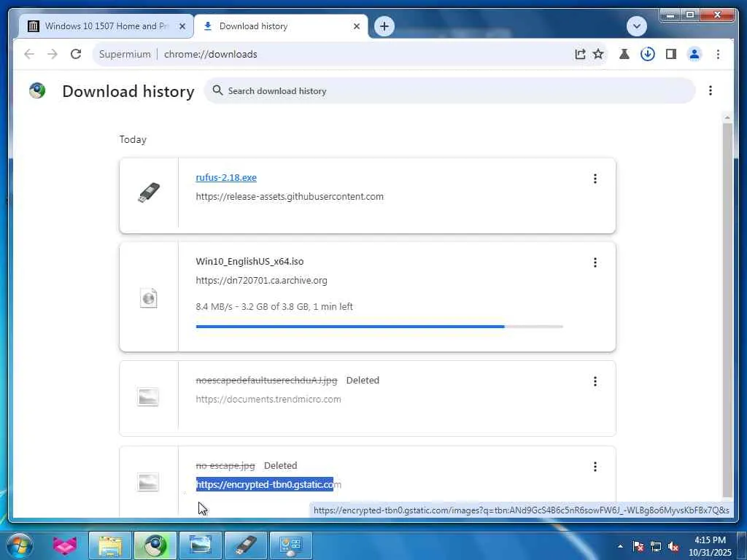Focus the Search download history field
The image size is (747, 560).
coord(449,90)
